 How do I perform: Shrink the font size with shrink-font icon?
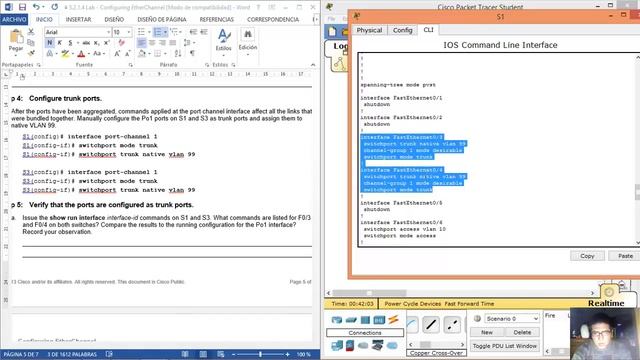[x=128, y=53]
